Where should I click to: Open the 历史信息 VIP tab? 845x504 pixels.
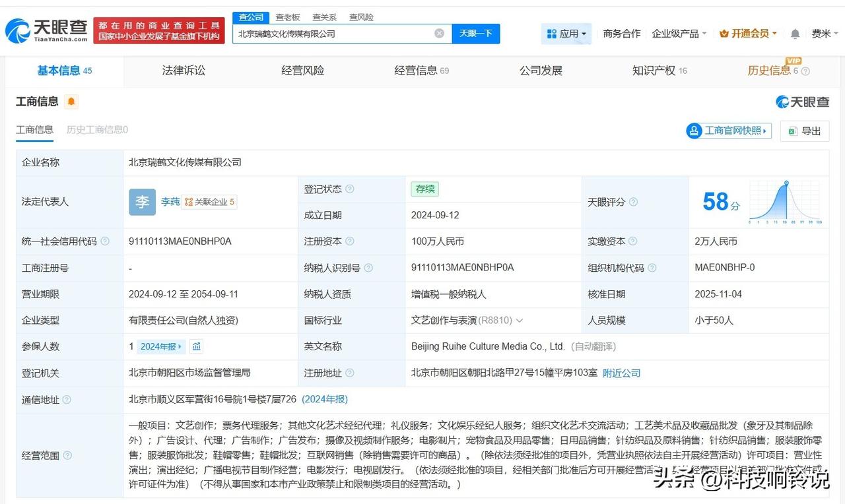click(x=778, y=69)
